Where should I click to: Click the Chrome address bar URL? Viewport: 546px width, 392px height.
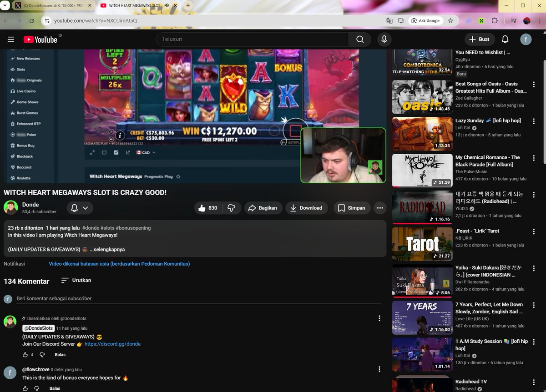(96, 20)
